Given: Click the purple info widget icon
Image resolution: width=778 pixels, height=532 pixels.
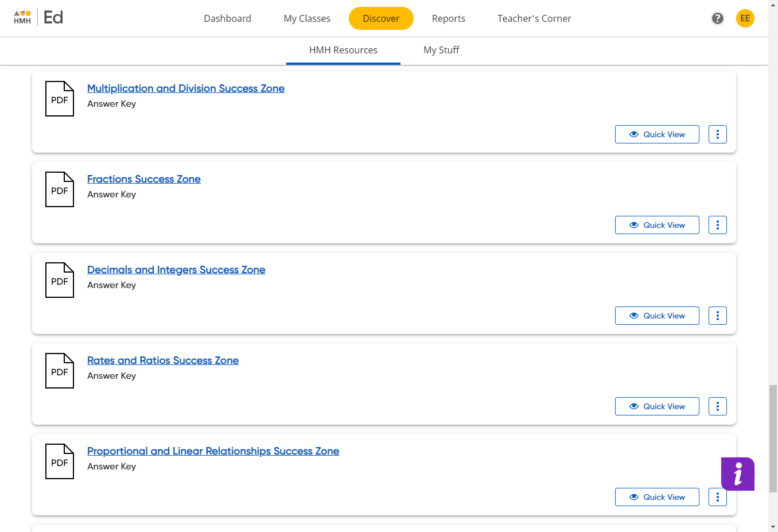Looking at the screenshot, I should click(x=737, y=474).
